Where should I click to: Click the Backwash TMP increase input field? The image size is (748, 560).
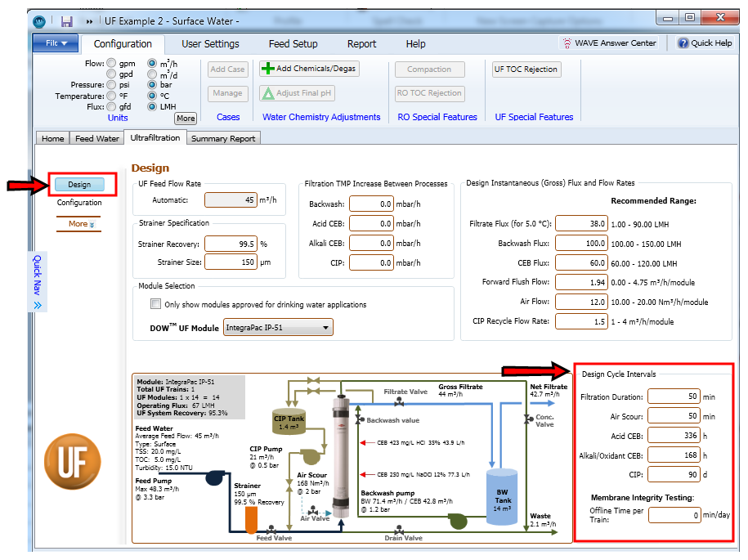[371, 204]
